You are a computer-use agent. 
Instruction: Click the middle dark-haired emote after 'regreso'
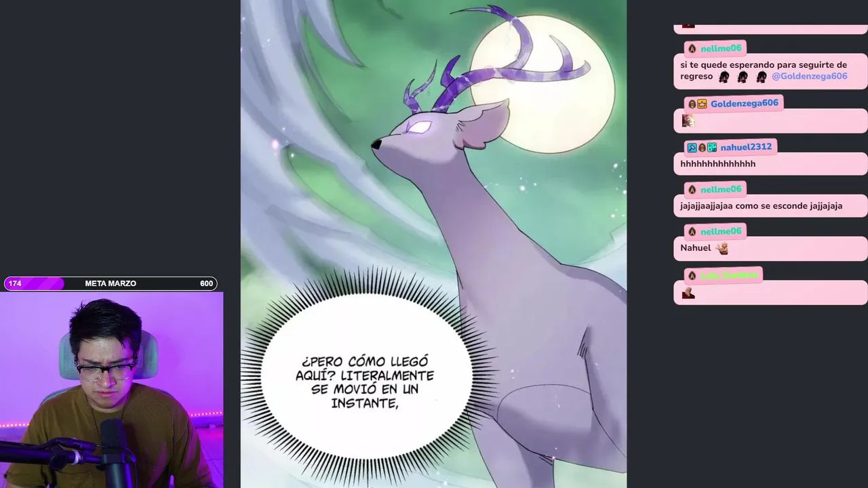point(743,77)
